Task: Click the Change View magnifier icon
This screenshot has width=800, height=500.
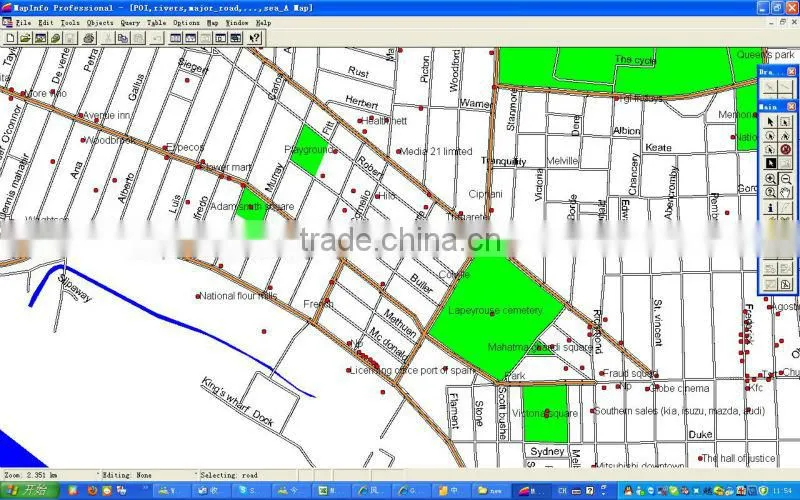Action: [770, 193]
